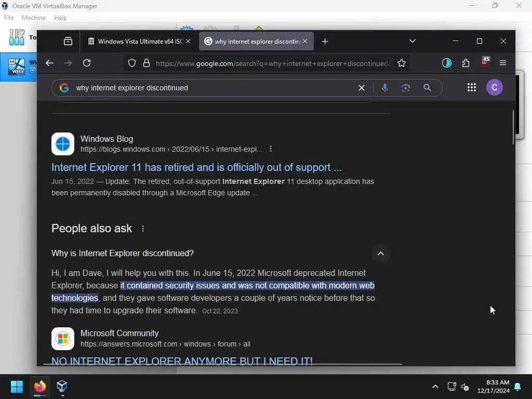Viewport: 532px width, 399px height.
Task: Open NO INTERNET EXPLORER ANYMORE link
Action: point(182,361)
